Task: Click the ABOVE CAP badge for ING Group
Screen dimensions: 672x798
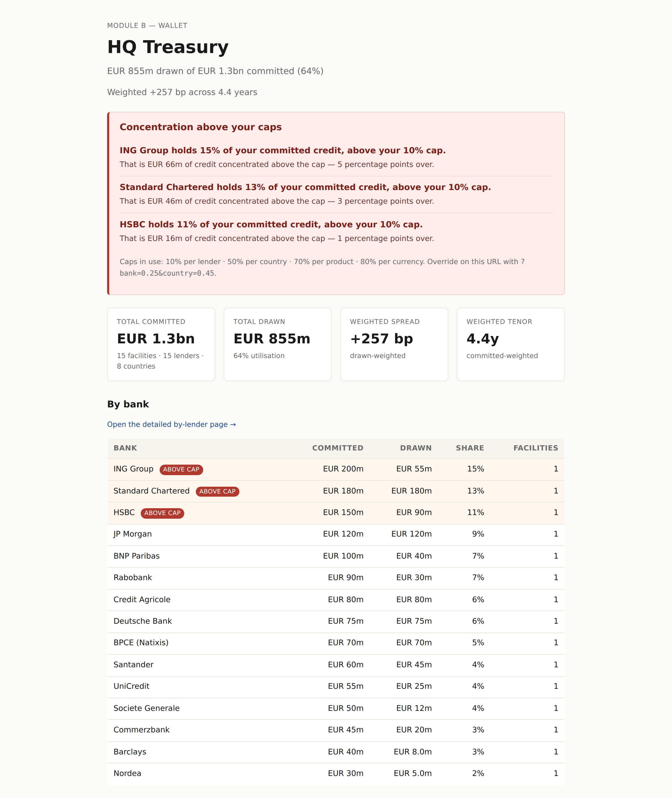Action: tap(181, 469)
